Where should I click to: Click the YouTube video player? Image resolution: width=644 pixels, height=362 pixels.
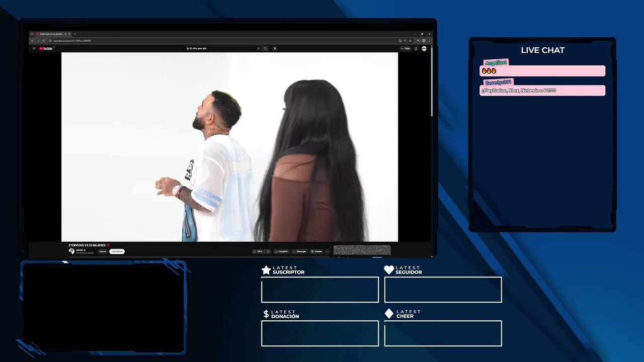pos(229,147)
